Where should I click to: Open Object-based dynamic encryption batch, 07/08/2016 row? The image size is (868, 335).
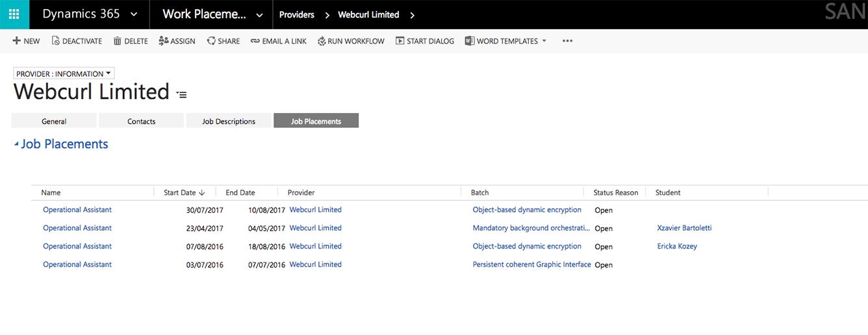coord(527,246)
